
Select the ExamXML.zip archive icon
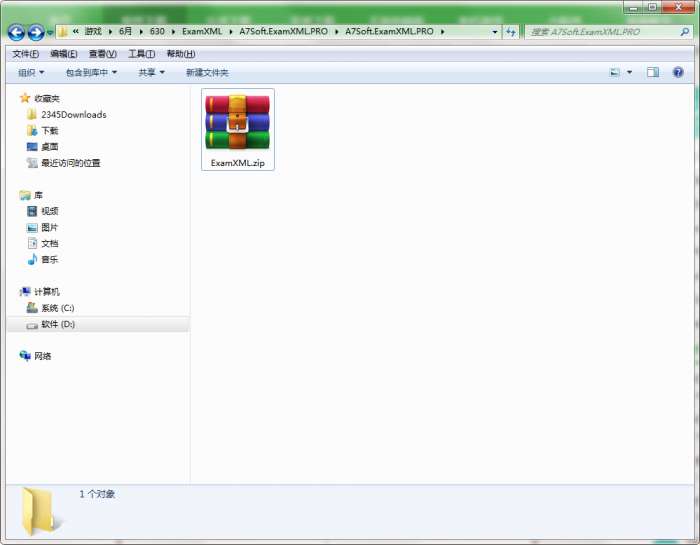click(237, 122)
